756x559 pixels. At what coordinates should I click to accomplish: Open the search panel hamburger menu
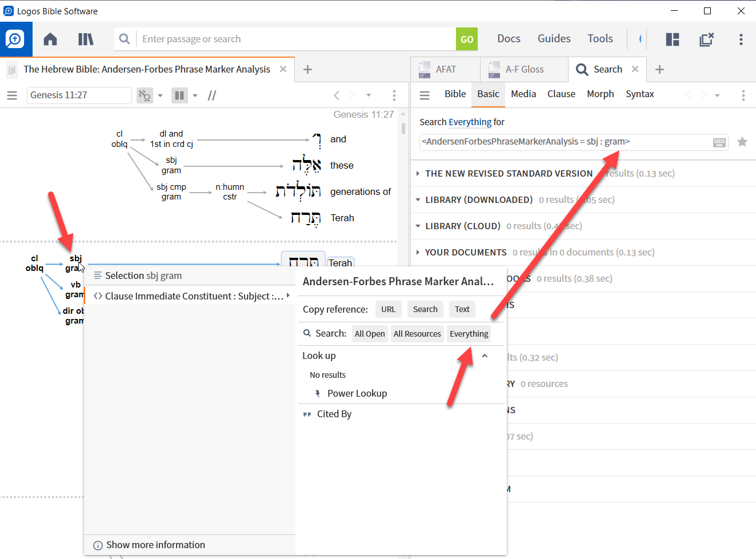click(425, 95)
